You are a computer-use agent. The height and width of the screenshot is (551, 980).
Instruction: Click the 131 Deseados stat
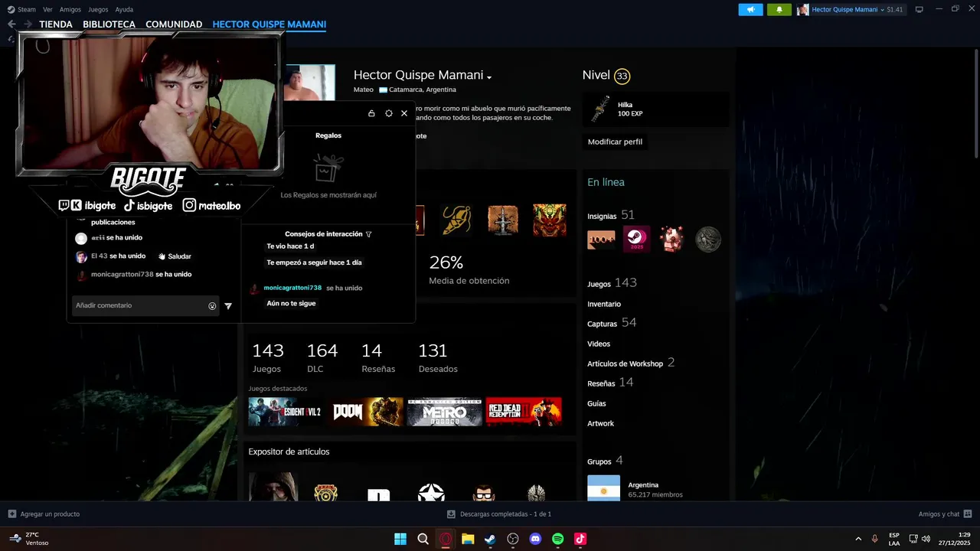pyautogui.click(x=438, y=358)
